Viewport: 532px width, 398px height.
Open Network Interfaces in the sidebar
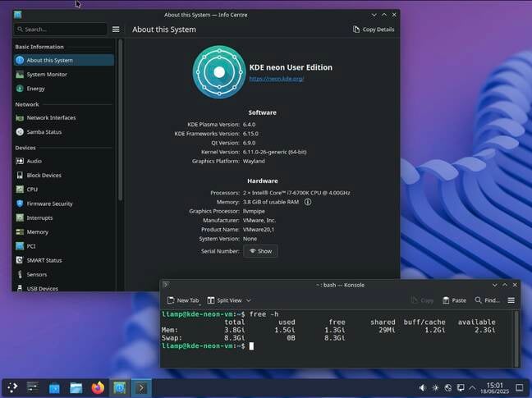click(x=64, y=117)
